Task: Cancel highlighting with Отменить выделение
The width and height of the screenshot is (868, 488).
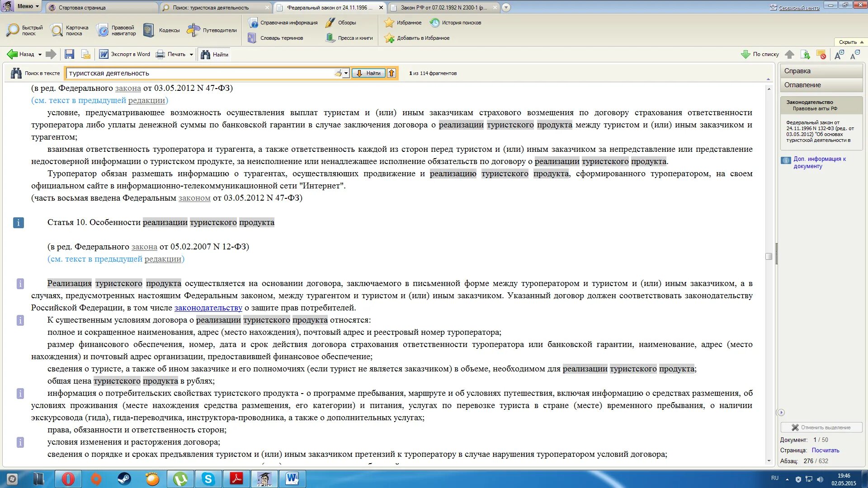Action: [x=821, y=427]
